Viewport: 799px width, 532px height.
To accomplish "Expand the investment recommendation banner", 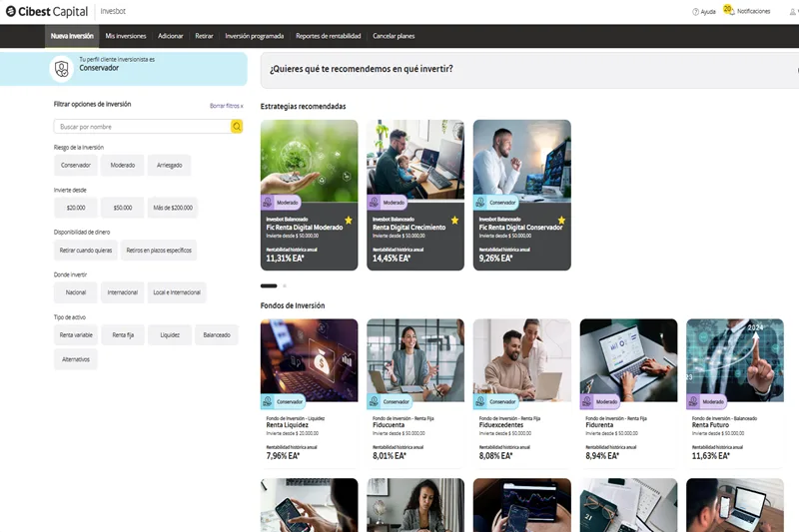I will coord(529,70).
